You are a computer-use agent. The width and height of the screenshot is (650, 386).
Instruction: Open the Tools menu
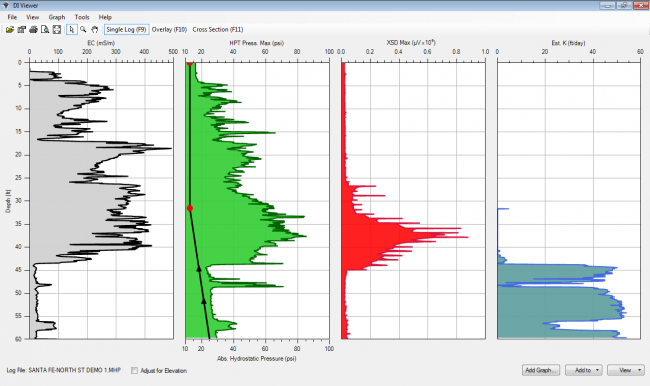82,17
